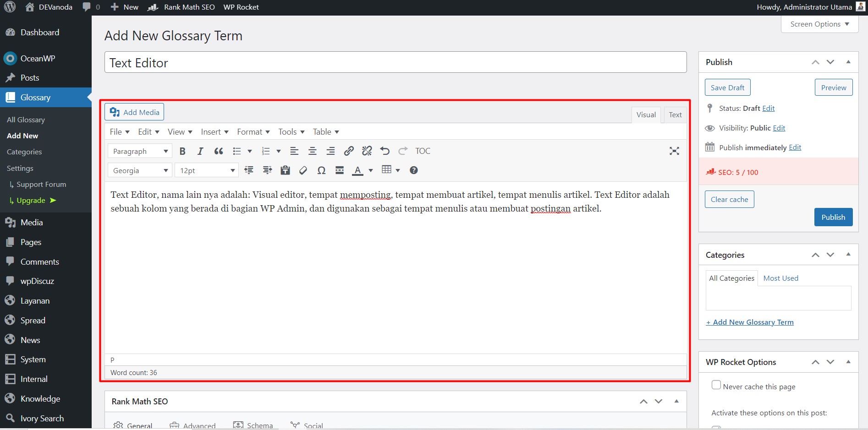Collapse the Rank Math SEO panel
The width and height of the screenshot is (868, 430).
point(676,401)
